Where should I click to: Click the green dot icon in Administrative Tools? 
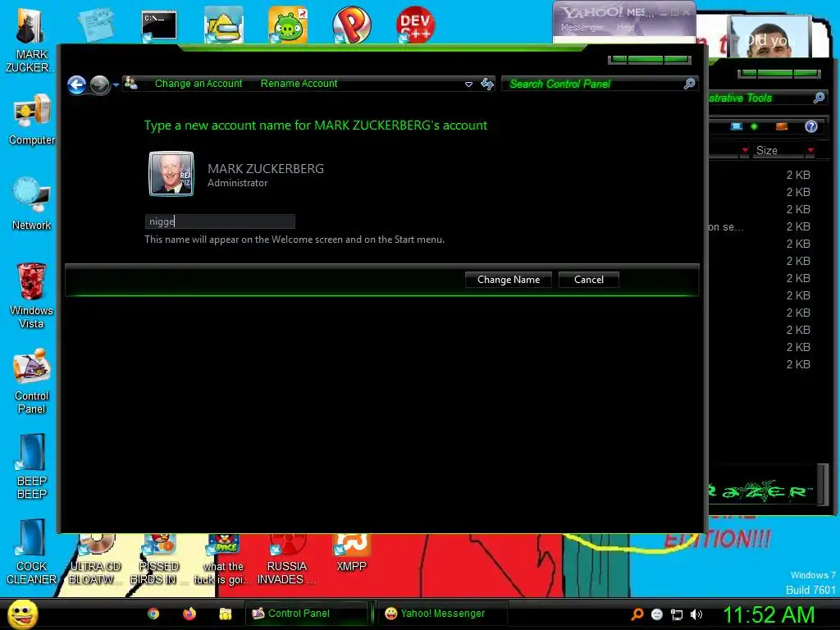[x=755, y=126]
